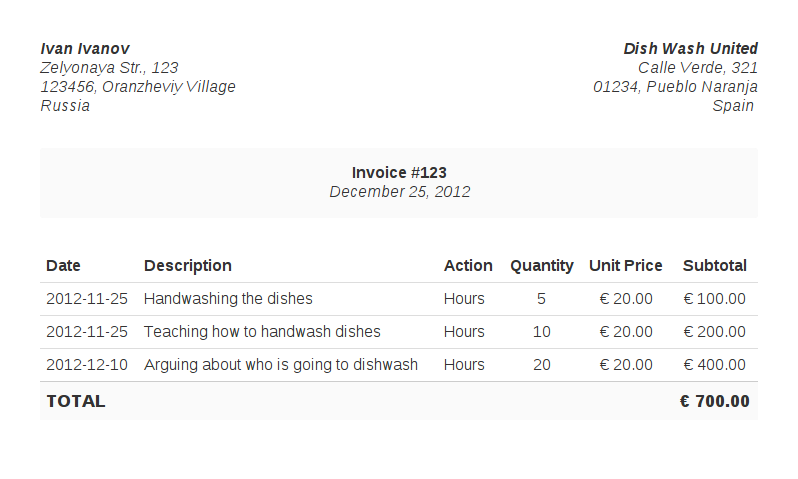Click the Quantity column header
The width and height of the screenshot is (798, 479).
tap(541, 266)
